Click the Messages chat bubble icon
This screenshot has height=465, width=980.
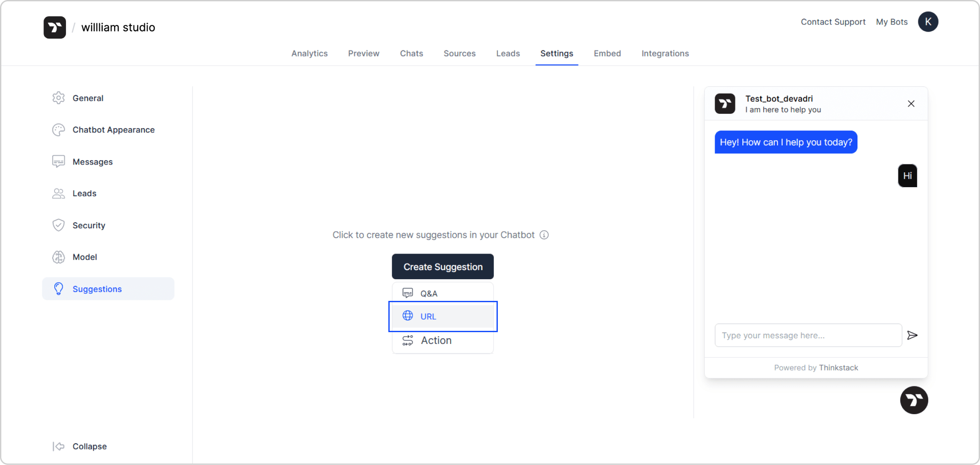[59, 162]
